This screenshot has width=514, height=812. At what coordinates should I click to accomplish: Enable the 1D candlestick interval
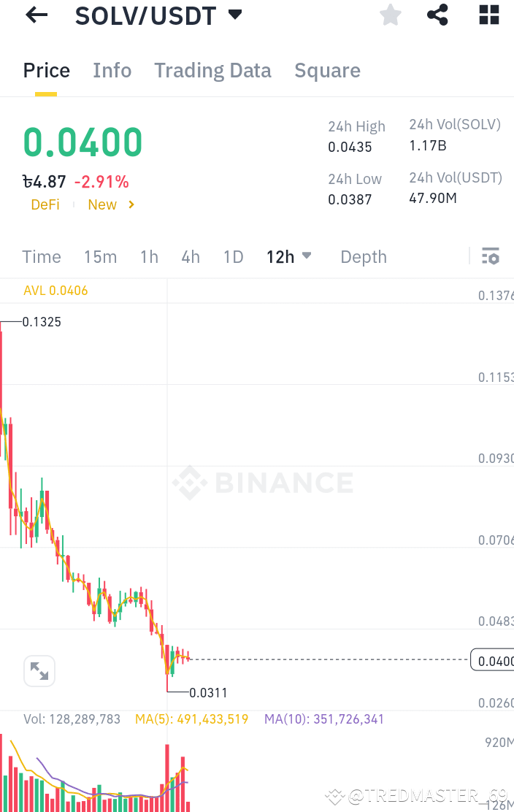click(x=233, y=256)
